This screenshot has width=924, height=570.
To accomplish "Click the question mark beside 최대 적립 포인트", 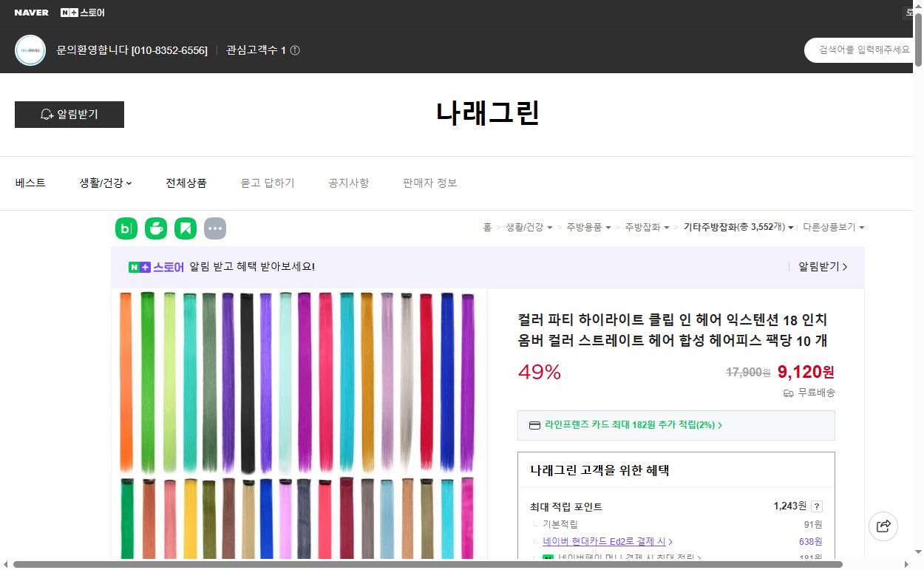I will (x=816, y=506).
